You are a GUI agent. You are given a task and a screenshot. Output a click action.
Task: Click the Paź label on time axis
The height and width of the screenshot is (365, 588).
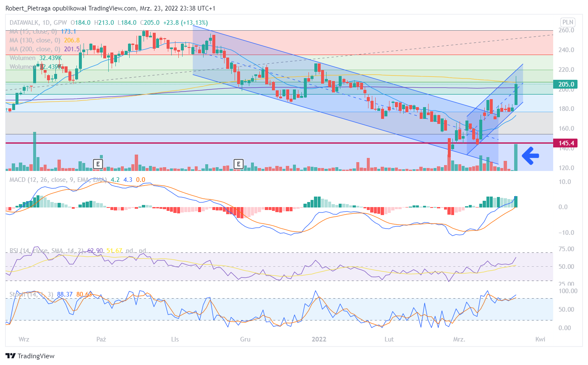pos(101,339)
